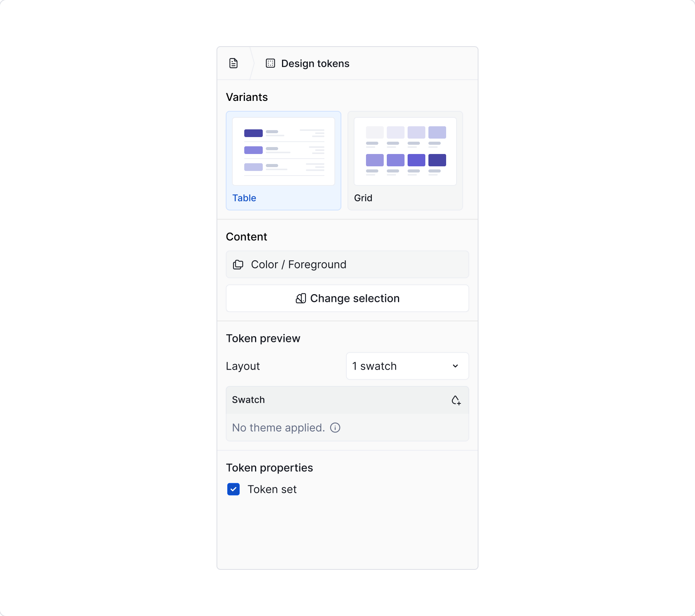This screenshot has height=616, width=695.
Task: Click the document icon in the breadcrumb
Action: coord(233,63)
